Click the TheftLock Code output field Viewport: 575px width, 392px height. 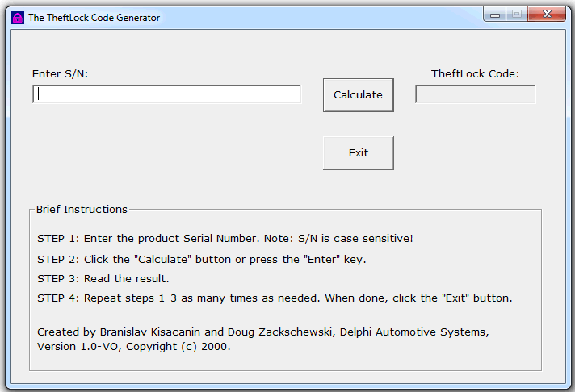(475, 94)
